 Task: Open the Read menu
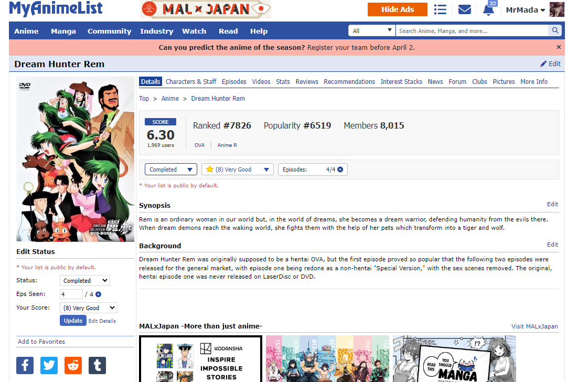point(228,31)
